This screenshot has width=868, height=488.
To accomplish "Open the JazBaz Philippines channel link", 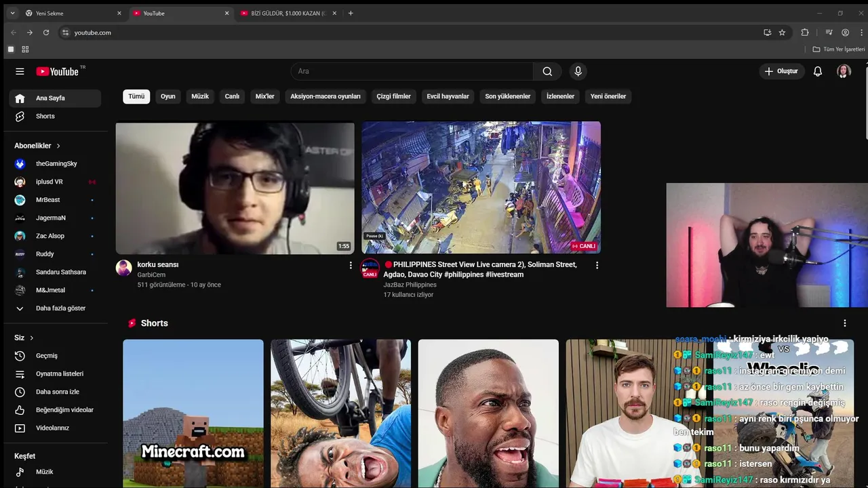I will coord(410,285).
